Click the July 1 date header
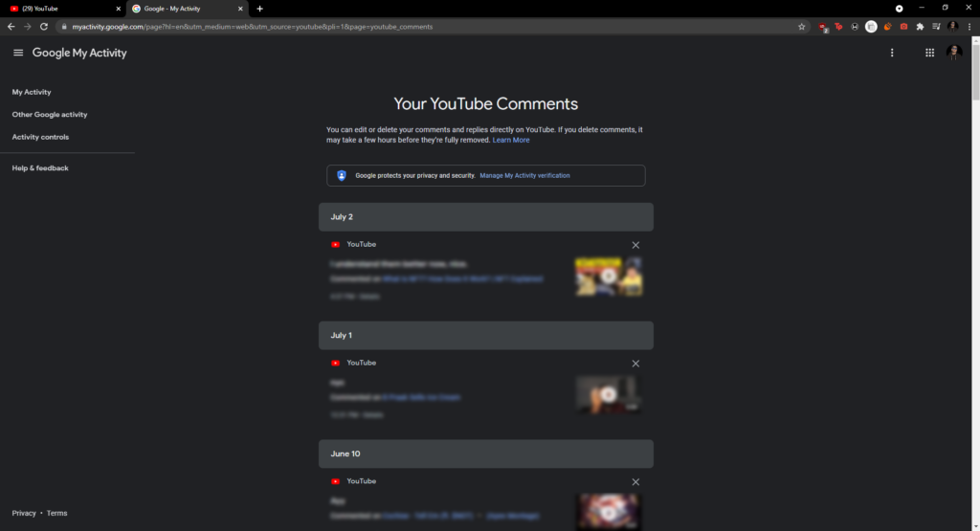The image size is (980, 531). click(x=485, y=336)
